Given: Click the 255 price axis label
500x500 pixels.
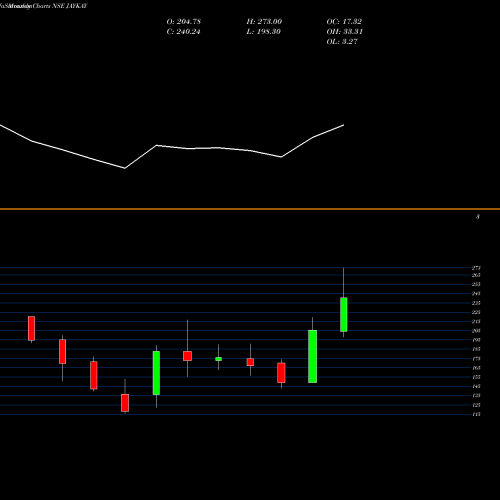Looking at the screenshot, I should (x=476, y=284).
